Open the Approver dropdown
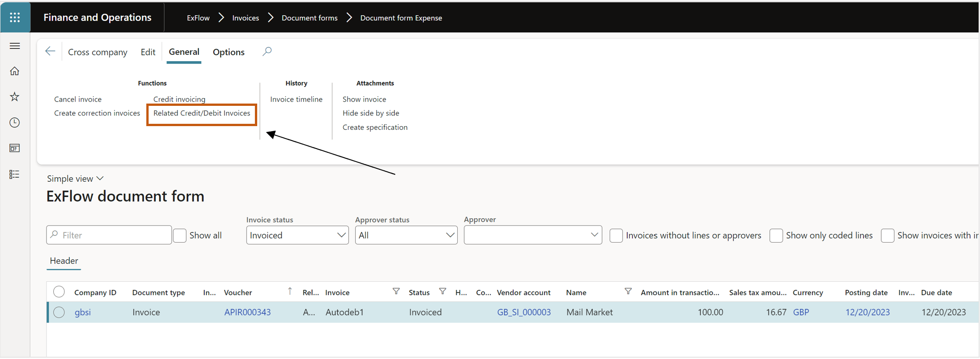 pos(533,235)
